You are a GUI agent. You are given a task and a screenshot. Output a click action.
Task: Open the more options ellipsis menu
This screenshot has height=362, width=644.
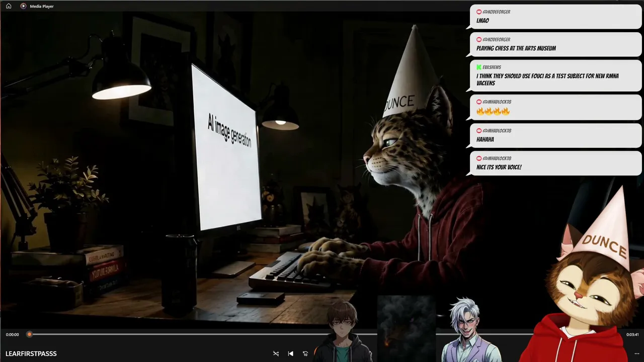tap(636, 353)
